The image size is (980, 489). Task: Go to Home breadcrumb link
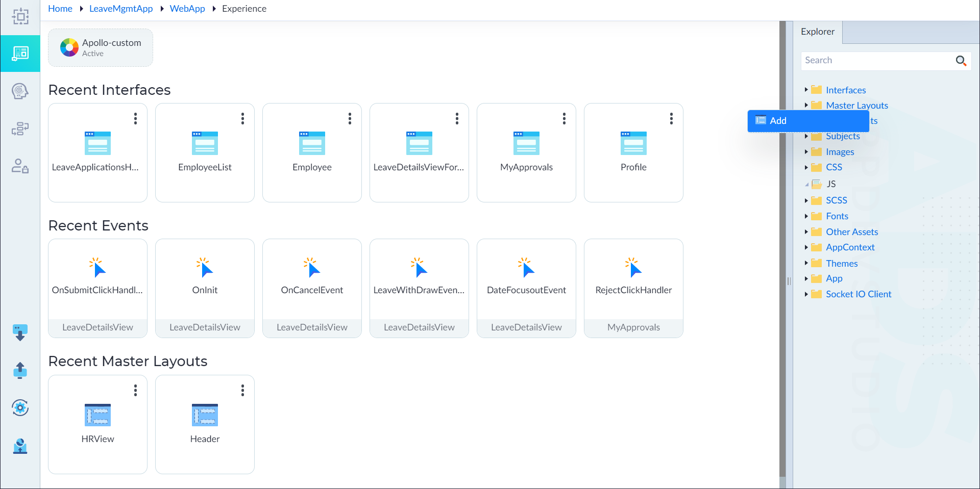[60, 9]
